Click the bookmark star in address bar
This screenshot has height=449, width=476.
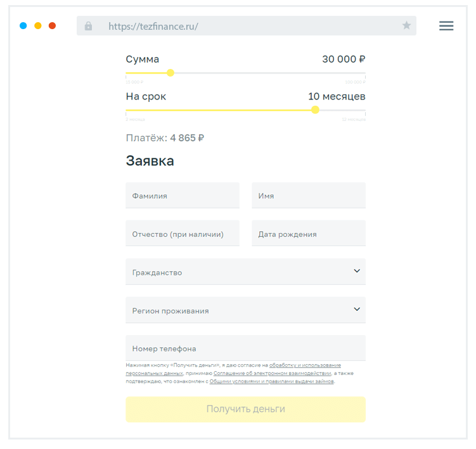click(406, 26)
